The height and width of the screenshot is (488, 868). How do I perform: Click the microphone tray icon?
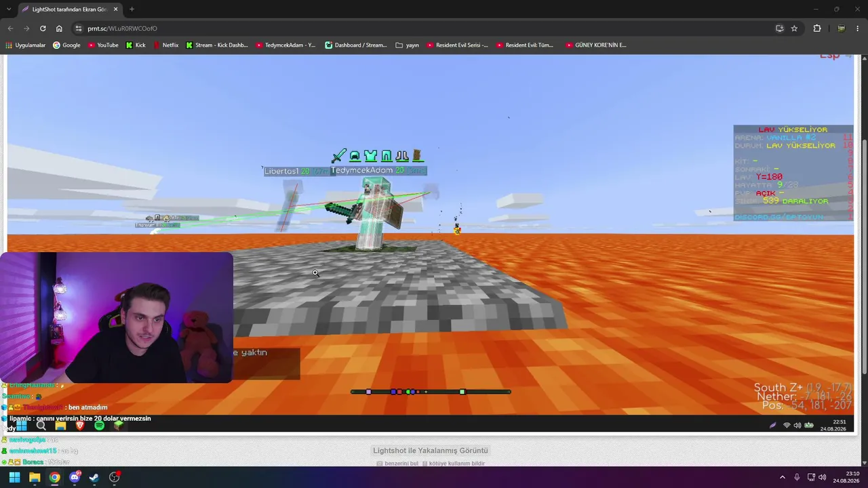coord(797,477)
